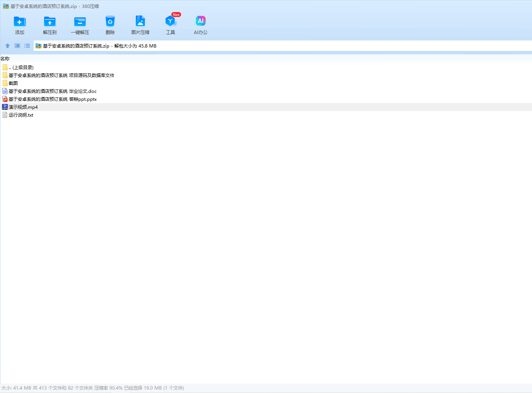This screenshot has width=532, height=393.
Task: Click the 360压缩 app icon in the title bar
Action: point(6,6)
